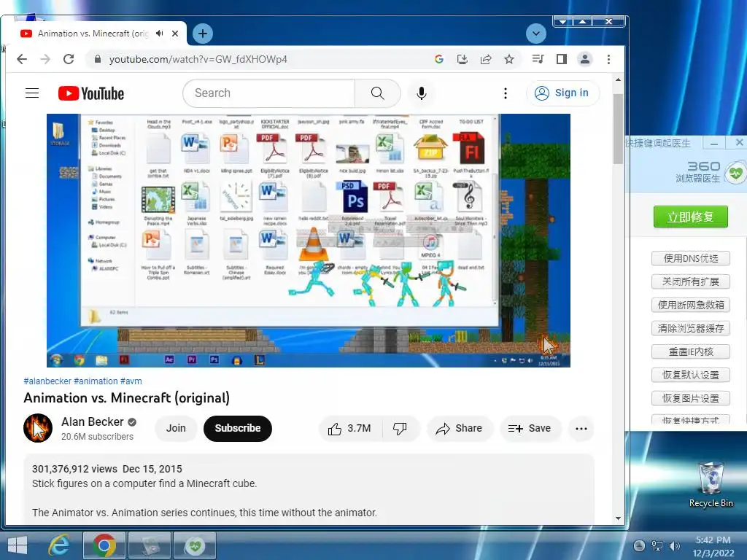
Task: Open the #animation hashtag
Action: pyautogui.click(x=96, y=381)
